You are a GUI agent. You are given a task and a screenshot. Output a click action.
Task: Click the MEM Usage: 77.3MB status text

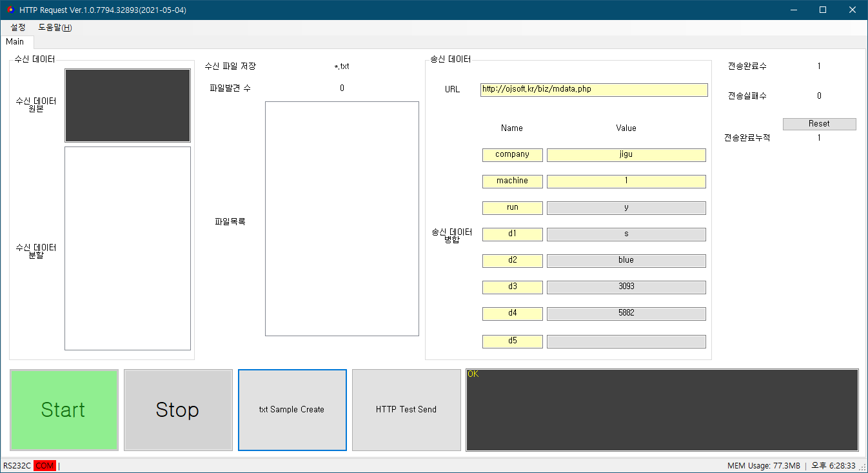click(x=764, y=466)
